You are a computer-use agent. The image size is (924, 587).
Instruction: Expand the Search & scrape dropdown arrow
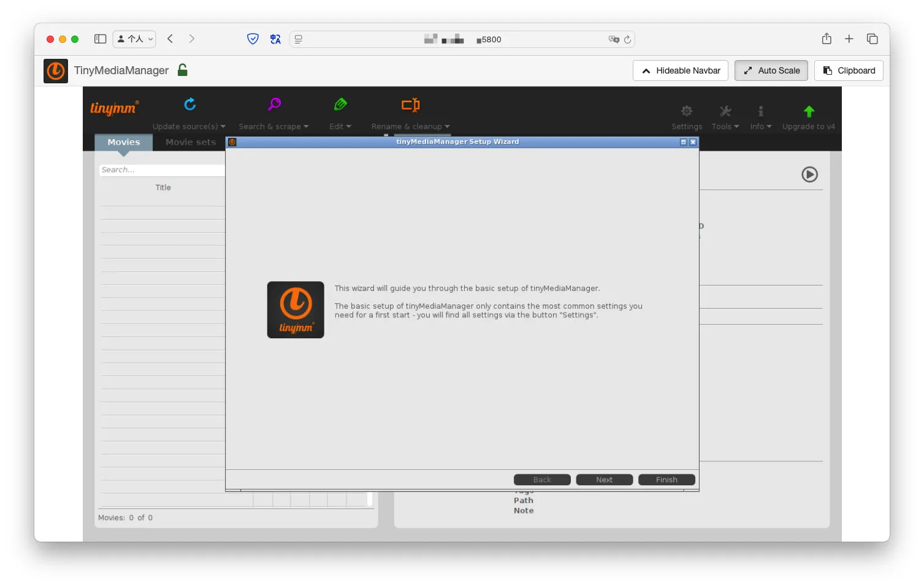306,127
